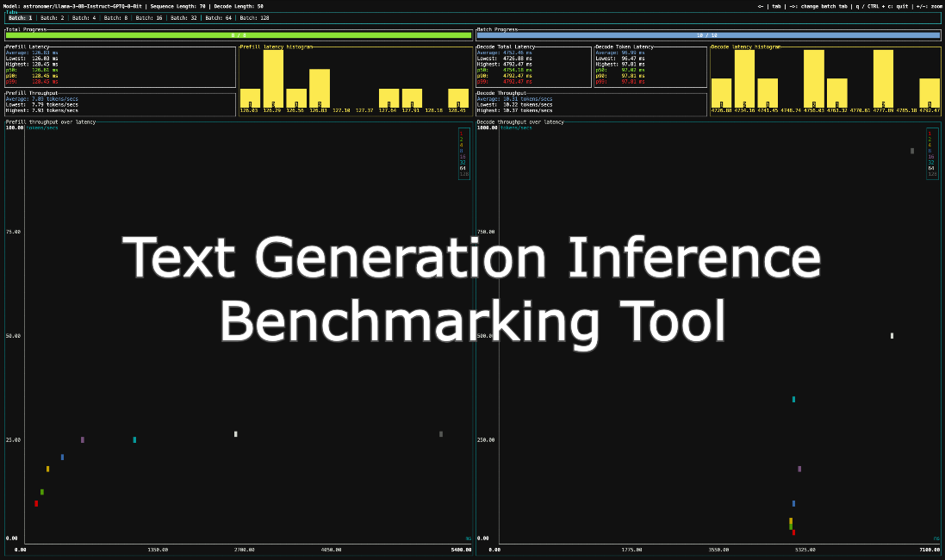Select the first Decode latency histogram bar
The image size is (945, 560).
[x=721, y=93]
